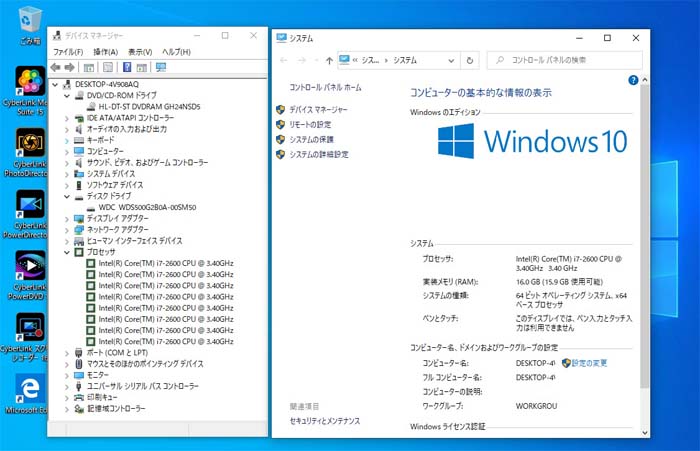This screenshot has width=700, height=451.
Task: Click Forward arrow in Device Manager toolbar
Action: click(x=69, y=67)
